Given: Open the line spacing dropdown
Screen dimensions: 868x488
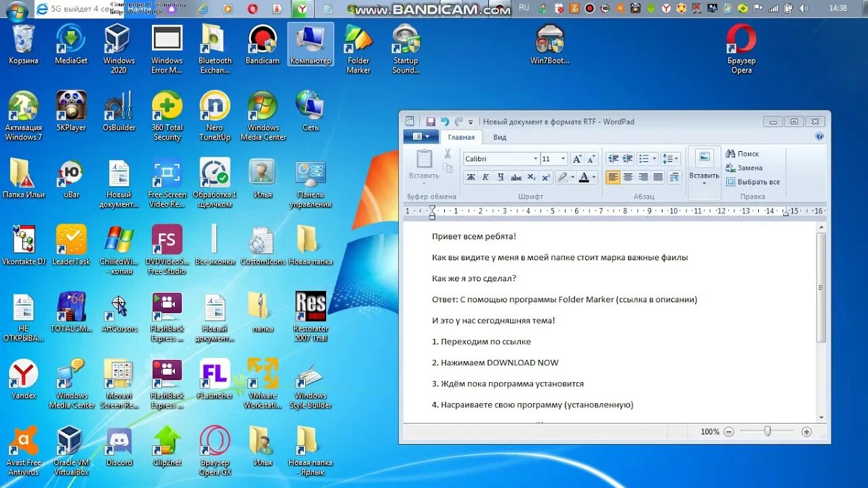Looking at the screenshot, I should (x=670, y=159).
